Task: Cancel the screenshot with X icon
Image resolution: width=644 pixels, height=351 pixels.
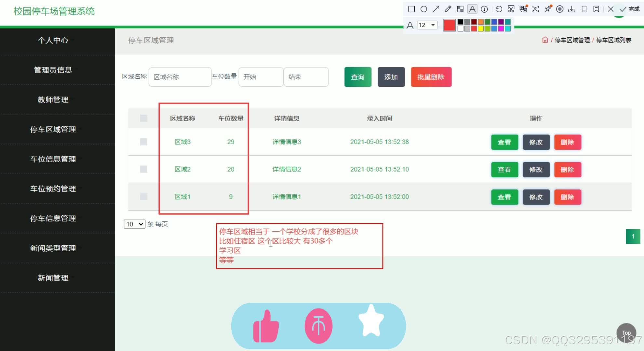Action: (610, 9)
